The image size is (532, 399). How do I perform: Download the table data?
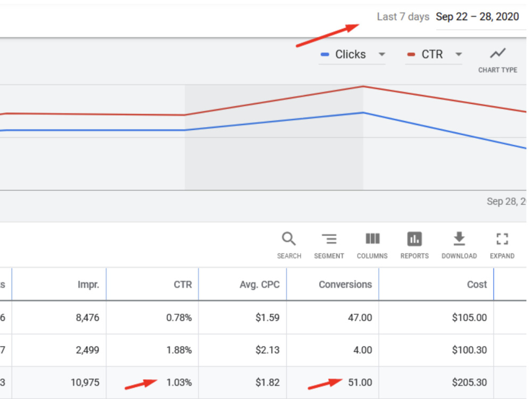(459, 245)
